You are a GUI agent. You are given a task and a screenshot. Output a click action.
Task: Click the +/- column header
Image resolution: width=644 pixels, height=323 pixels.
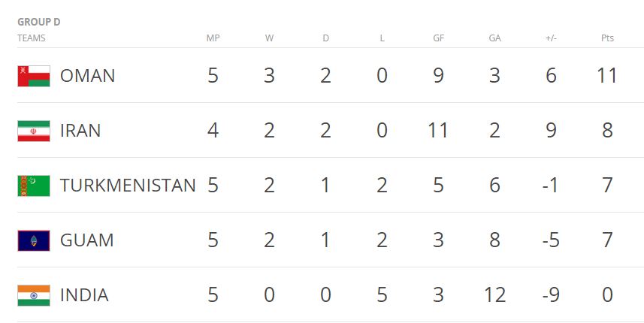coord(551,38)
